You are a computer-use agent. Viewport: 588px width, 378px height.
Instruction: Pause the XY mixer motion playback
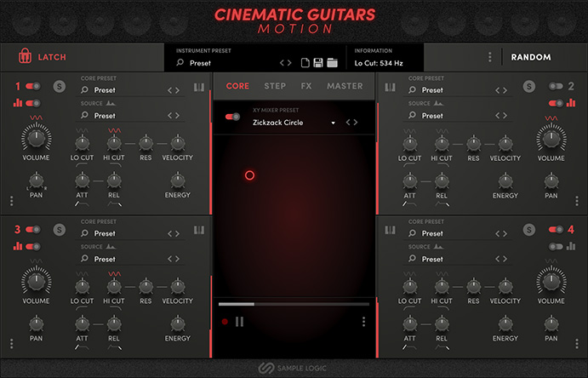click(239, 322)
